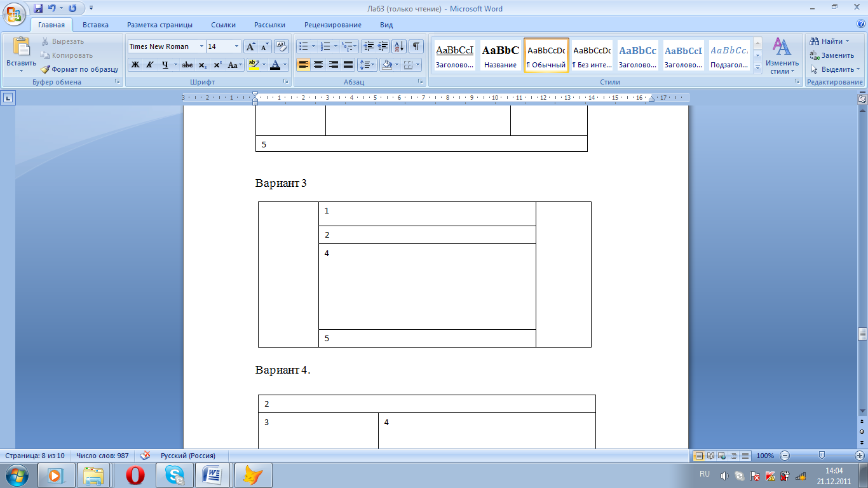Viewport: 868px width, 488px height.
Task: Click Вырезать cut command
Action: 62,41
